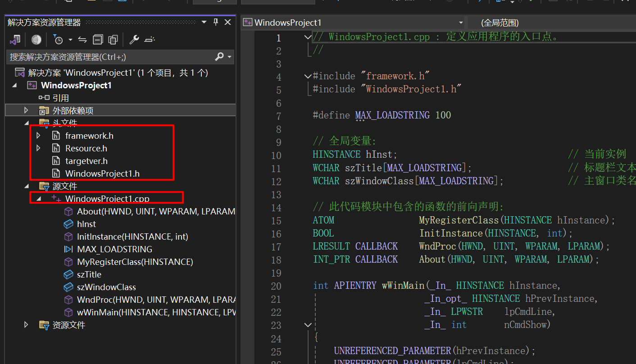Expand the framework.h tree node

(38, 136)
